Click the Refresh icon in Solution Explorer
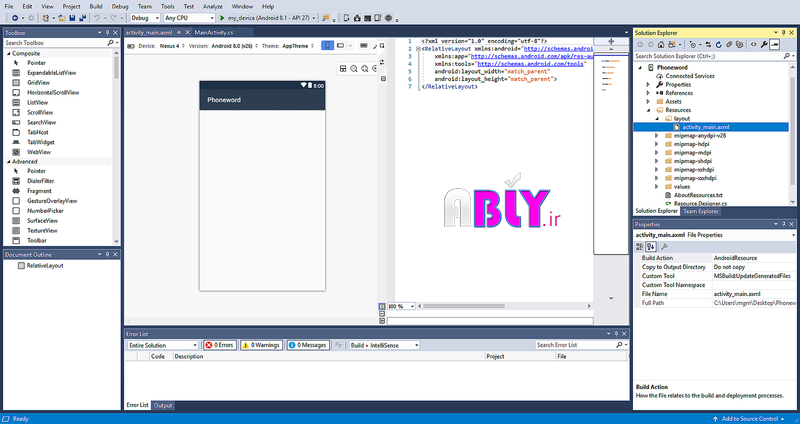800x424 pixels. pos(718,44)
